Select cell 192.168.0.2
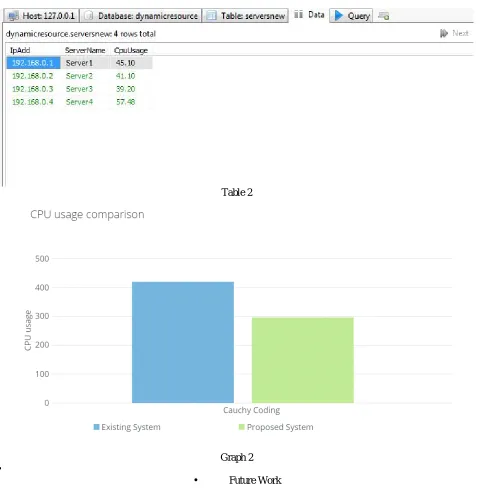480x491 pixels. click(33, 76)
